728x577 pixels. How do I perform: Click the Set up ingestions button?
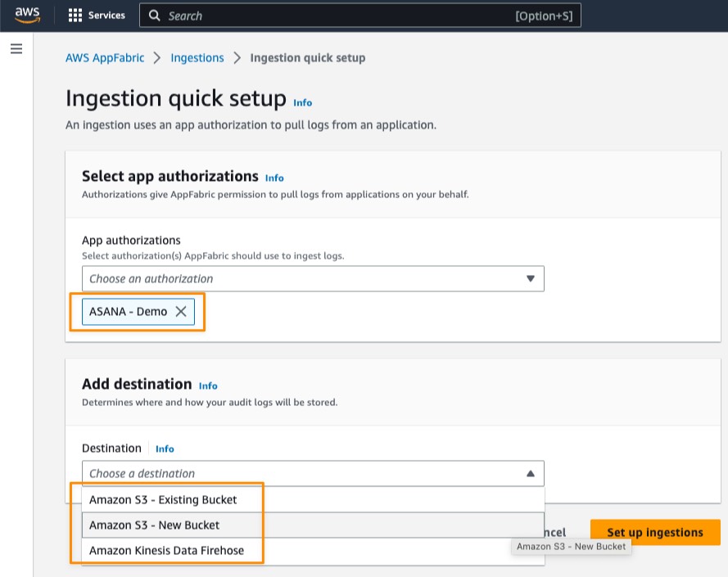(x=655, y=532)
